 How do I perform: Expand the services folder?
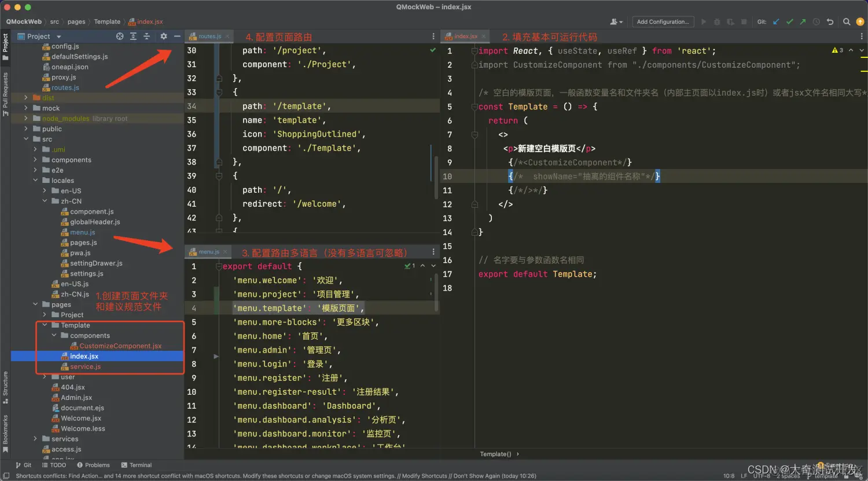(35, 439)
